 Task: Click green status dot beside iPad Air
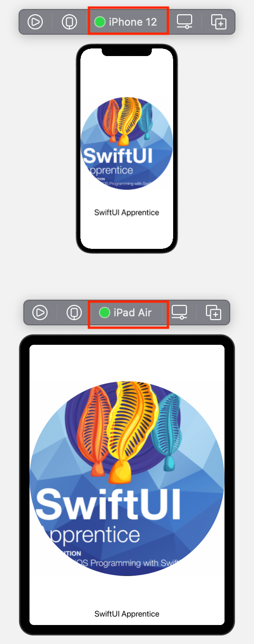(x=105, y=313)
